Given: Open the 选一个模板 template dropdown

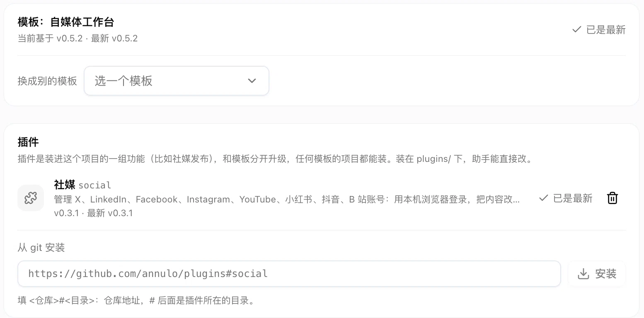Looking at the screenshot, I should (177, 81).
